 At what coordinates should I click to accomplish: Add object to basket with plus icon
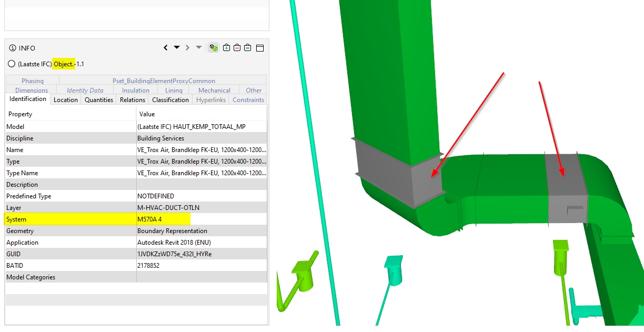point(226,47)
